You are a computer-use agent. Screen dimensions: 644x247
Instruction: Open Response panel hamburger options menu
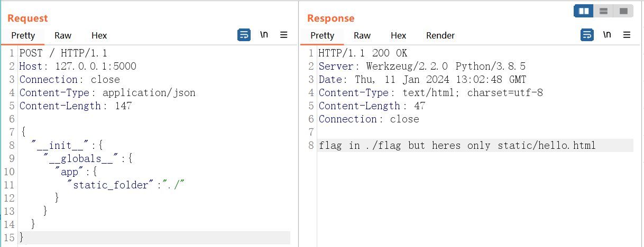coord(627,35)
